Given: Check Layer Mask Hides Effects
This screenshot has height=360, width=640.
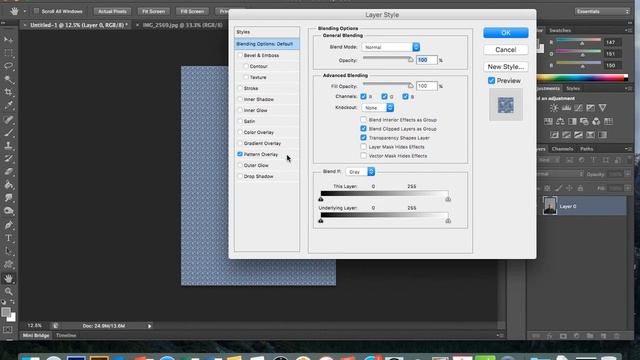Looking at the screenshot, I should (363, 147).
